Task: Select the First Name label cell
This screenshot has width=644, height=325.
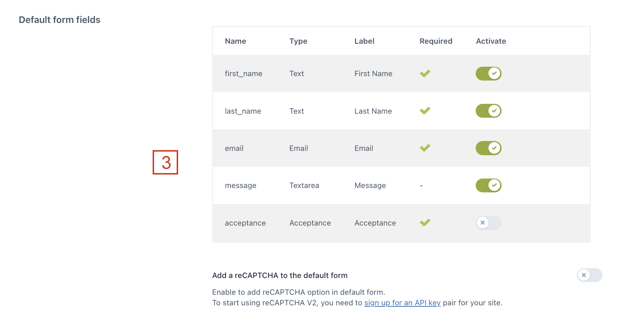Action: pyautogui.click(x=373, y=74)
